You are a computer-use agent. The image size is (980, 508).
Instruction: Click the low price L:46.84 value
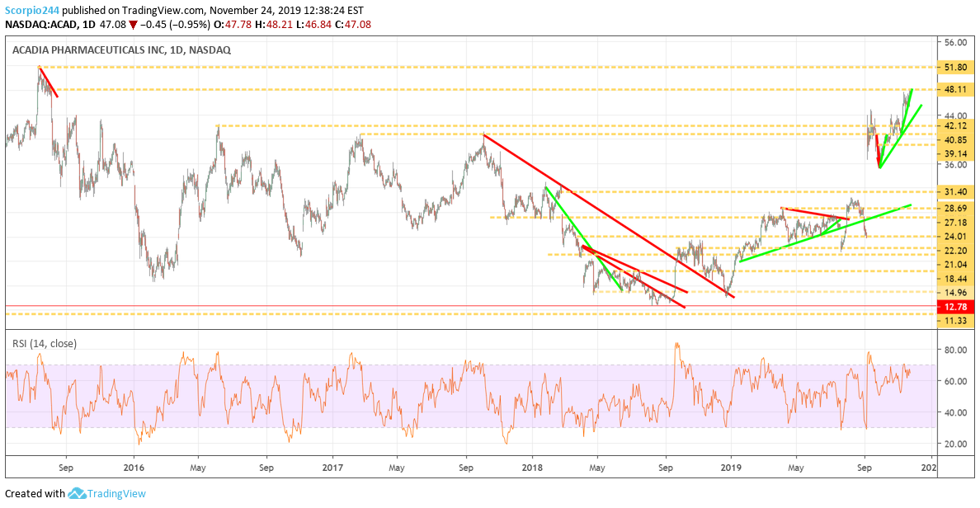pyautogui.click(x=313, y=25)
